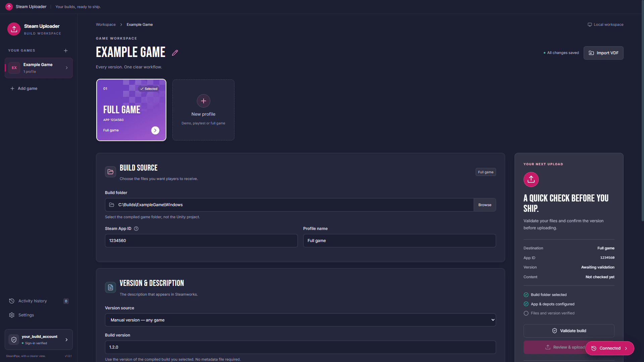
Task: Click the Not checked yet content value
Action: [600, 277]
